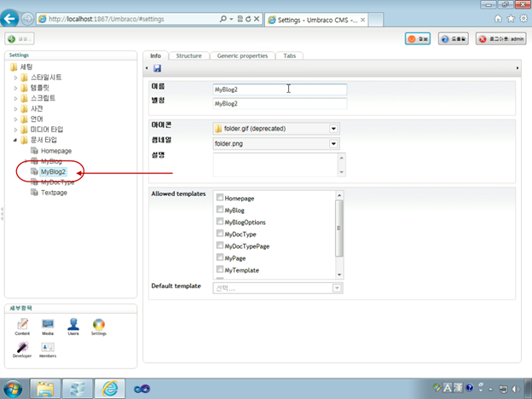Check the MyPage allowed template

tap(220, 257)
